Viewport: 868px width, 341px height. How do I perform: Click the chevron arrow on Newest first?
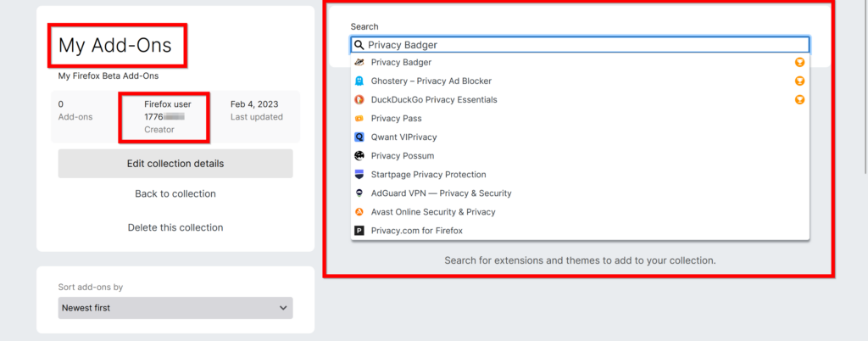pyautogui.click(x=283, y=308)
